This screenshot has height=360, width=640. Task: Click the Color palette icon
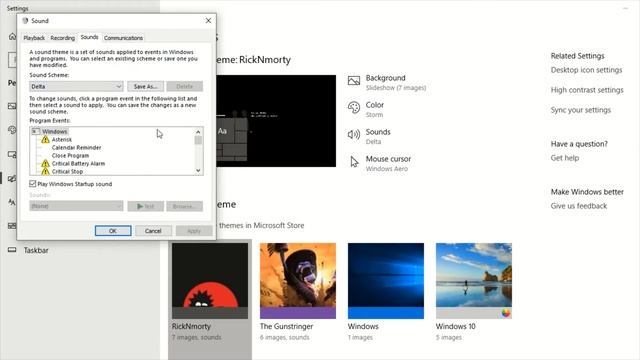pyautogui.click(x=354, y=108)
